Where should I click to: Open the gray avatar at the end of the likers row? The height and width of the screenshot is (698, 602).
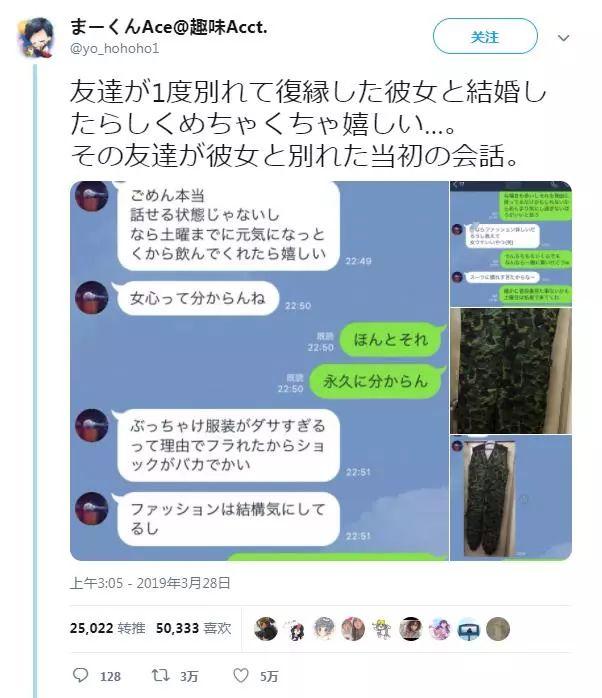(497, 629)
